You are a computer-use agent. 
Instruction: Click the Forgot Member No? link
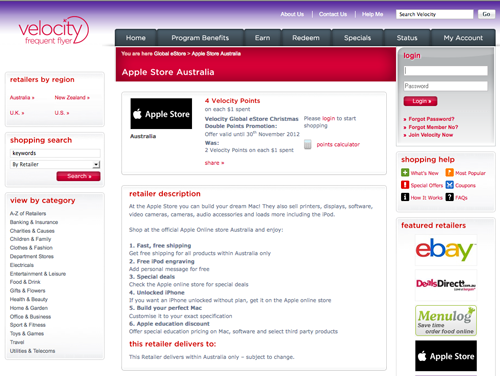pos(433,127)
